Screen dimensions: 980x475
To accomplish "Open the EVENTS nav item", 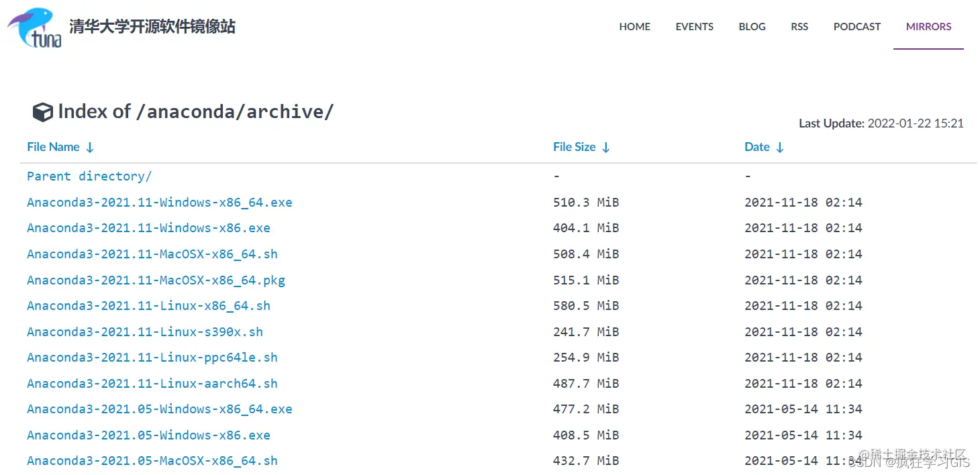I will [694, 27].
